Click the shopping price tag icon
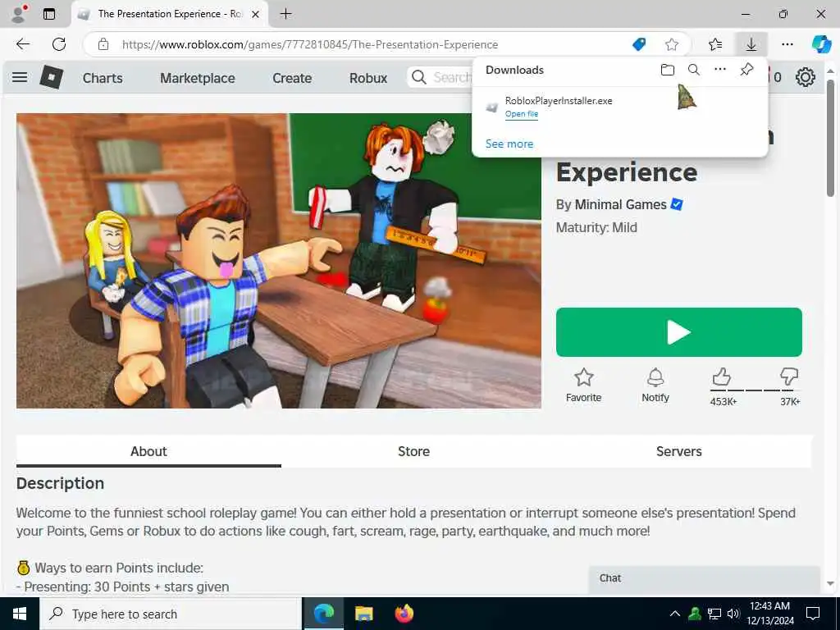The width and height of the screenshot is (840, 630). pyautogui.click(x=639, y=44)
